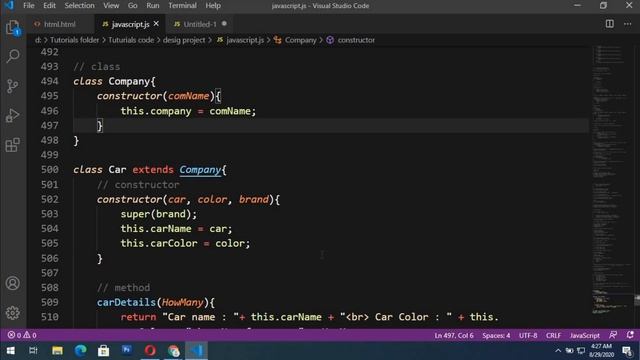Screen dimensions: 640x360
Task: Click CRLF end-of-line selector
Action: click(x=553, y=335)
